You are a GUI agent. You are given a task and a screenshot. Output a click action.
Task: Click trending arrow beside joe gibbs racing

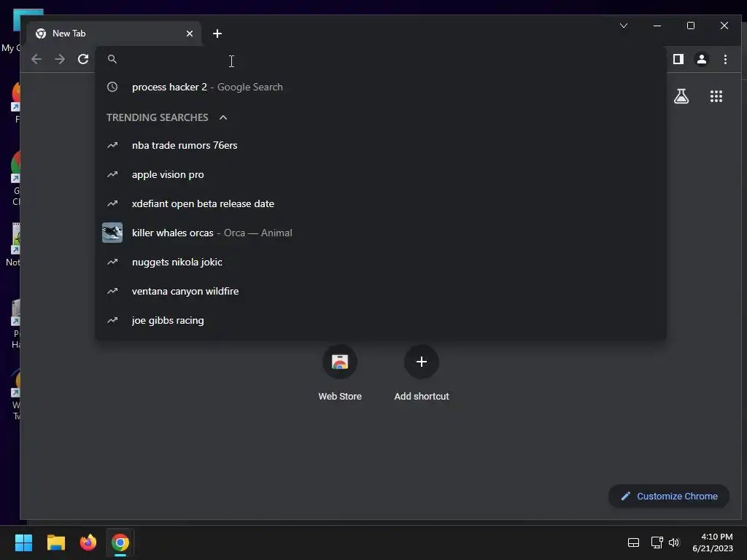pos(112,320)
